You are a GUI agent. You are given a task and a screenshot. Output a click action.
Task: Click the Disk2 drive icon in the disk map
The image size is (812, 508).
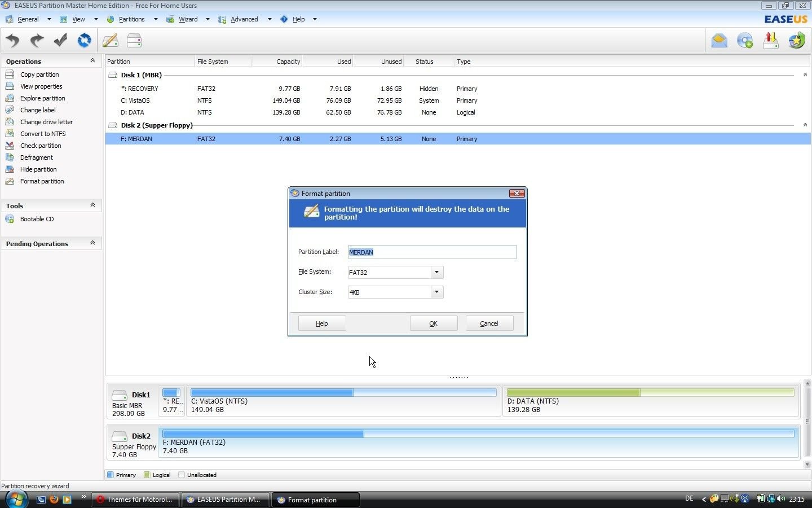coord(119,436)
